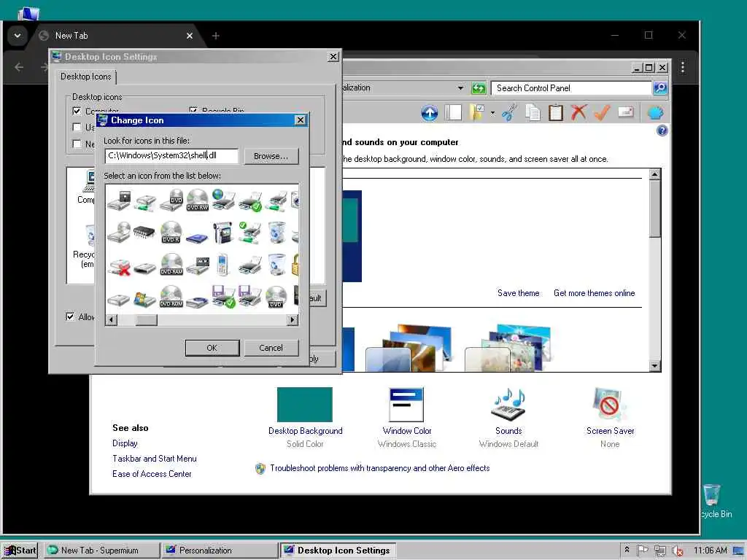Screen dimensions: 747x560
Task: Choose the empty recycle bin icon in list
Action: 276,264
